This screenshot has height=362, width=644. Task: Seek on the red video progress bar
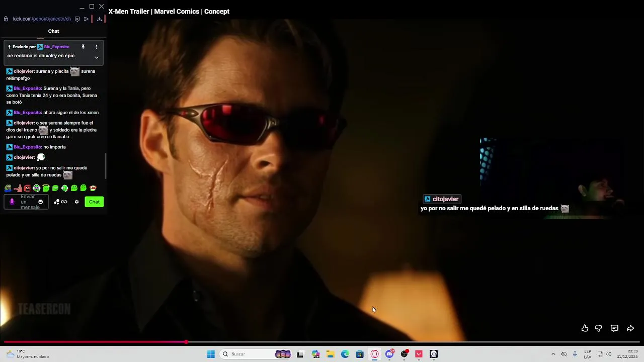pos(322,342)
